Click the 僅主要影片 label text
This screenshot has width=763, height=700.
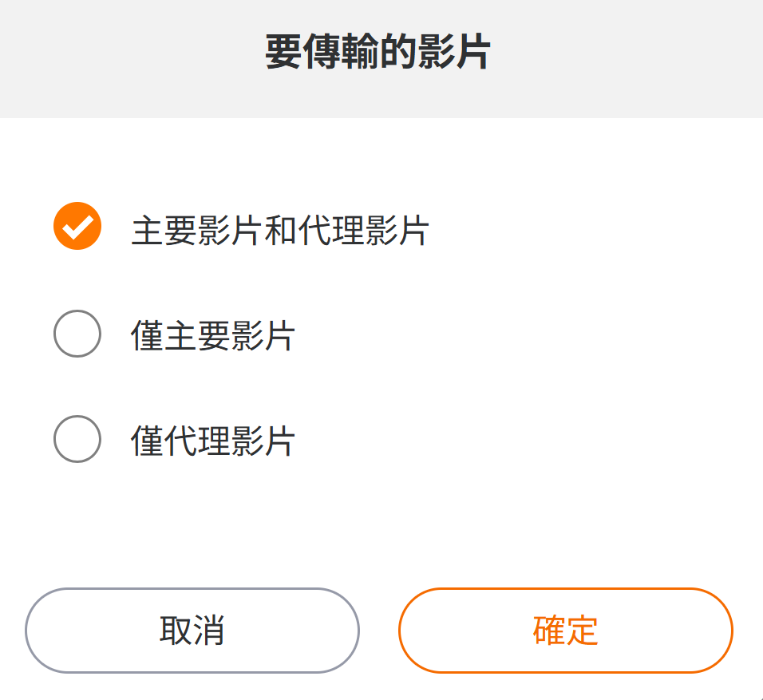pyautogui.click(x=213, y=336)
